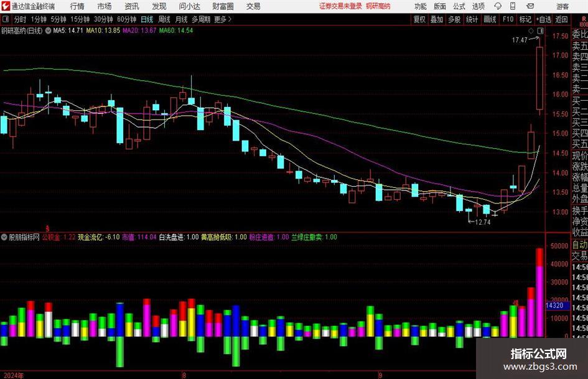Open the 公式 menu
The width and height of the screenshot is (588, 379).
coord(459,6)
